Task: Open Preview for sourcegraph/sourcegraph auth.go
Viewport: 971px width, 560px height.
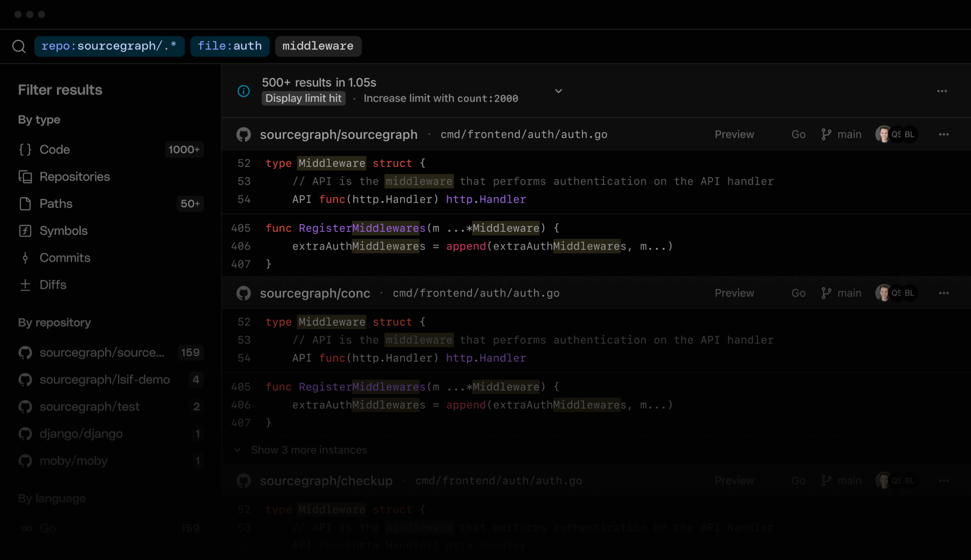Action: (733, 134)
